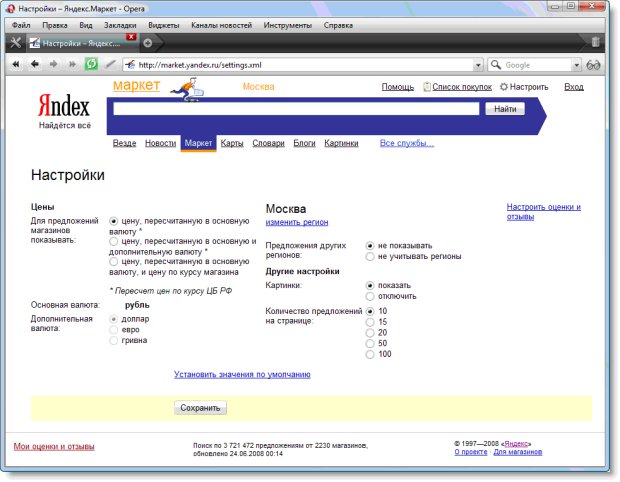Viewport: 620px width, 482px height.
Task: Select 15 offers per page
Action: (370, 322)
